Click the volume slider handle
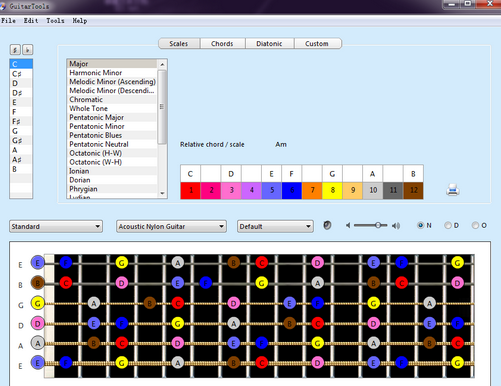 378,225
